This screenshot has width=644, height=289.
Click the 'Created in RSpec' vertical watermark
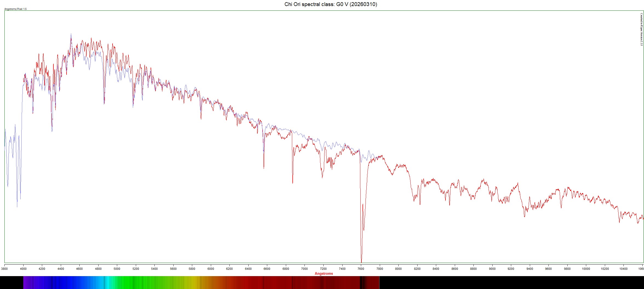point(641,29)
